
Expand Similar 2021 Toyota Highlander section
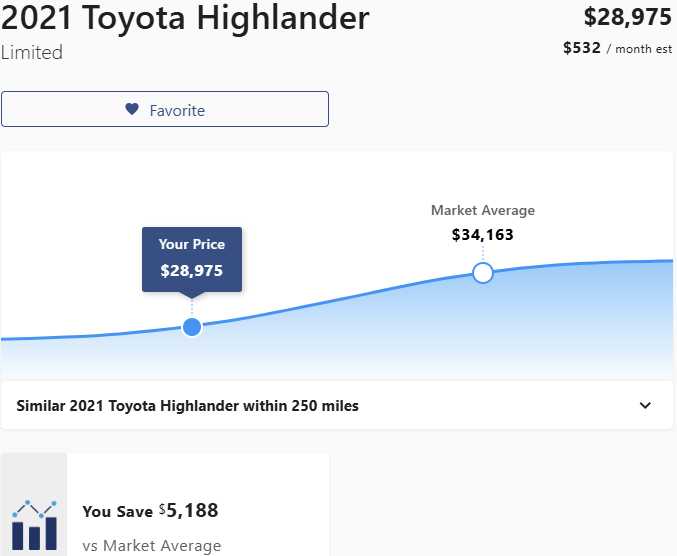click(337, 405)
